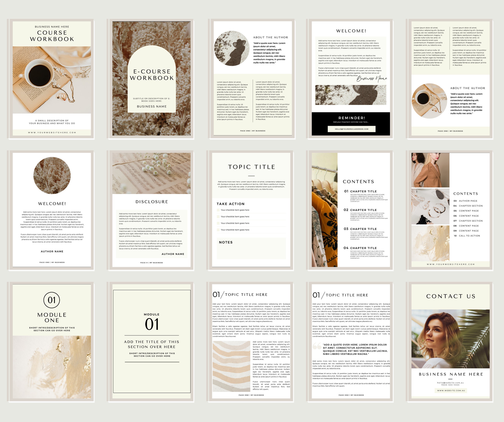
Task: Click HELLO@YOUREMAILADDRESS.COM in the Reminder banner
Action: (352, 130)
